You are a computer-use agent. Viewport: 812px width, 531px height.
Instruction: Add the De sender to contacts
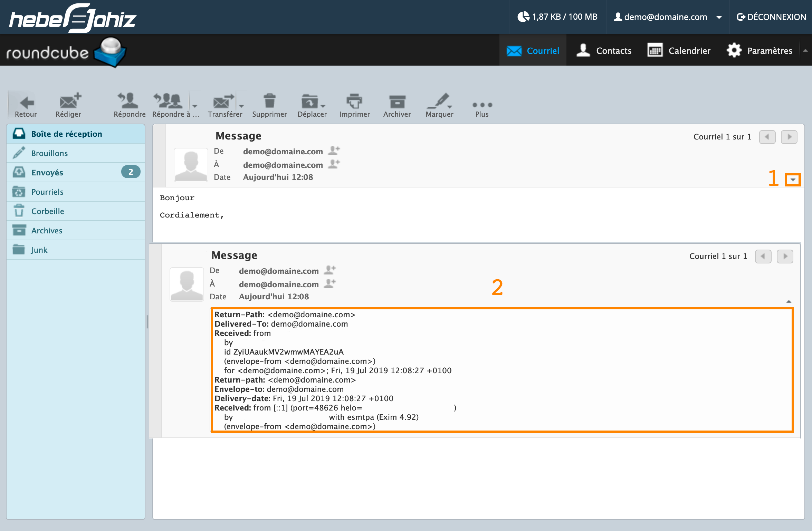coord(334,151)
